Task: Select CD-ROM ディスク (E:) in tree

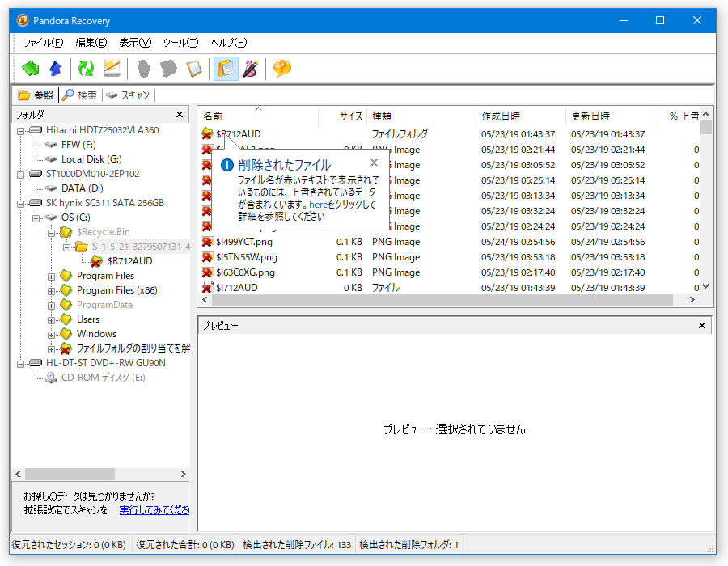Action: point(103,378)
